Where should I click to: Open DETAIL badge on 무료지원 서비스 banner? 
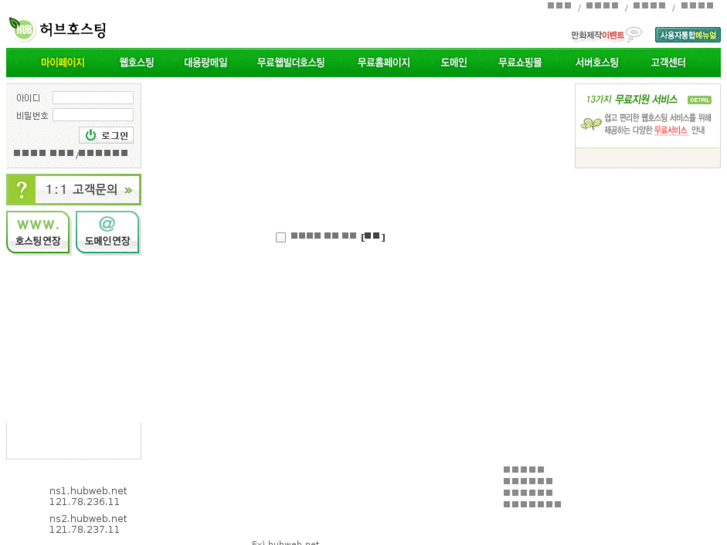699,100
